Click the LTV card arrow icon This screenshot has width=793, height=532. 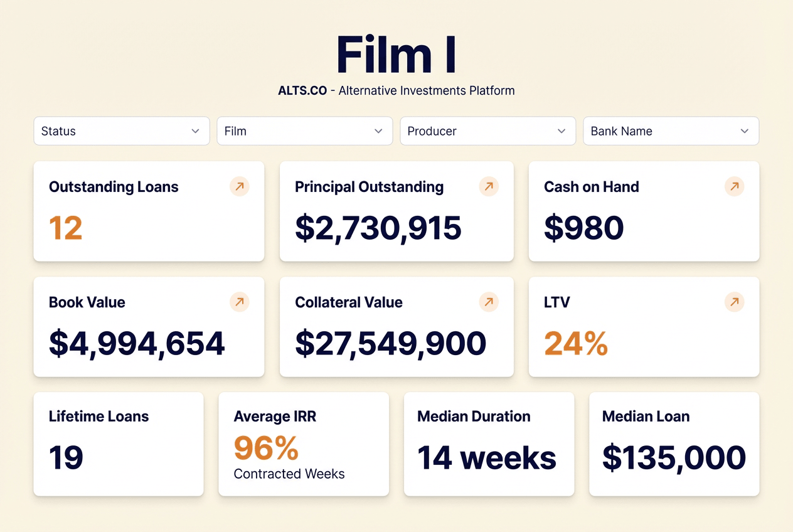tap(734, 302)
